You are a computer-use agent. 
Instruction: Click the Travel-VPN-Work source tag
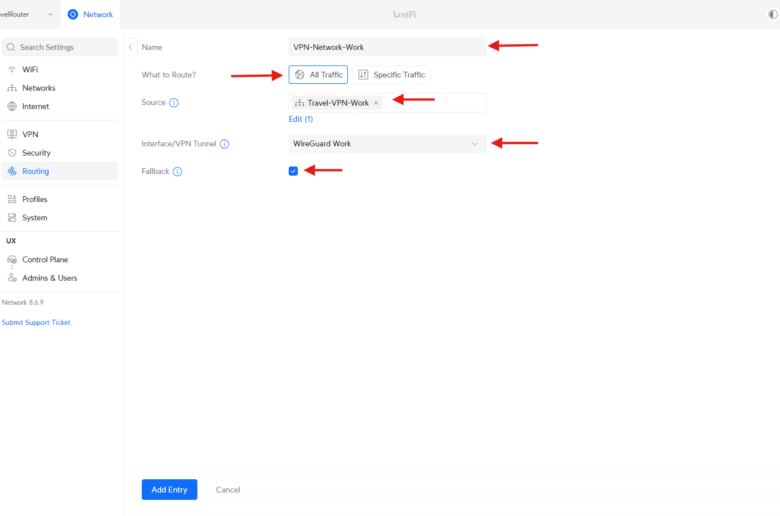point(337,103)
